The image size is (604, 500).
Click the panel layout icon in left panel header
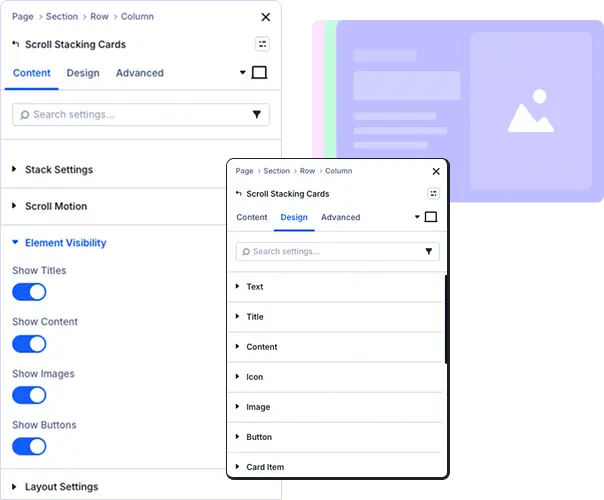coord(262,44)
